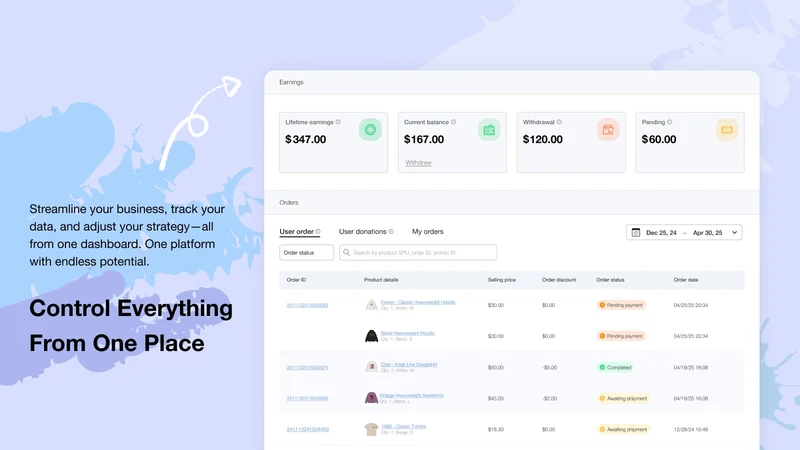Click the Orders section heading
This screenshot has height=450, width=800.
click(289, 203)
